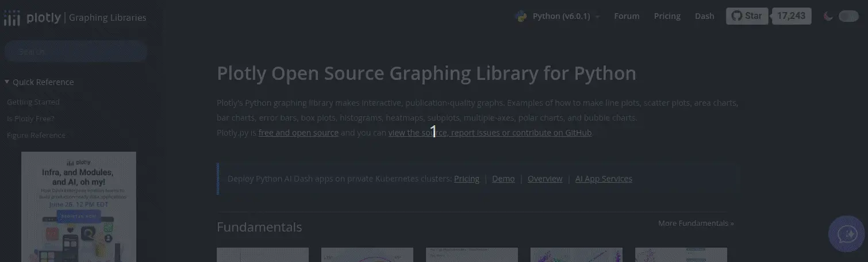Open the Is Plotly Free? sidebar link
The image size is (868, 262).
(30, 118)
